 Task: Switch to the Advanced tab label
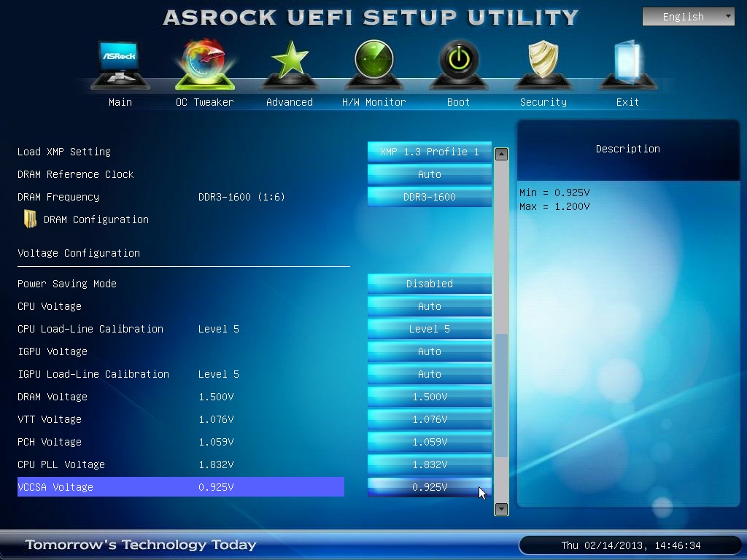290,102
